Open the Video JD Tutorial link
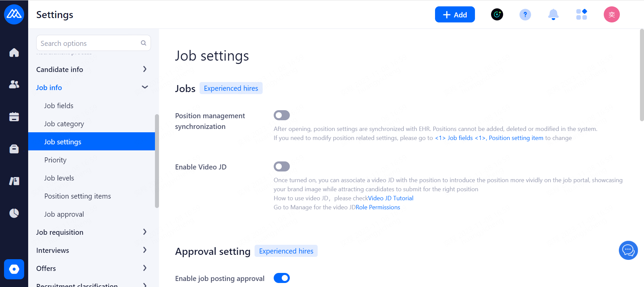Viewport: 644px width, 287px height. pos(391,198)
